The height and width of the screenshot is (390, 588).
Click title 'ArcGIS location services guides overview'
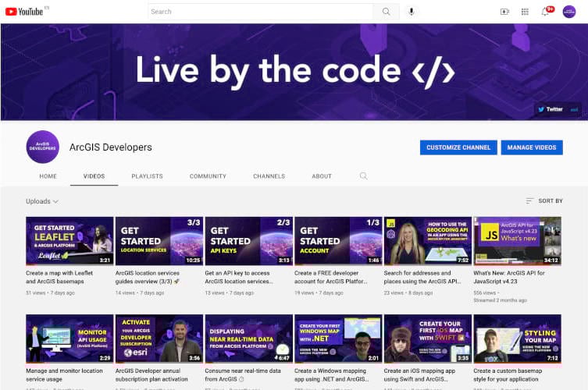point(148,277)
